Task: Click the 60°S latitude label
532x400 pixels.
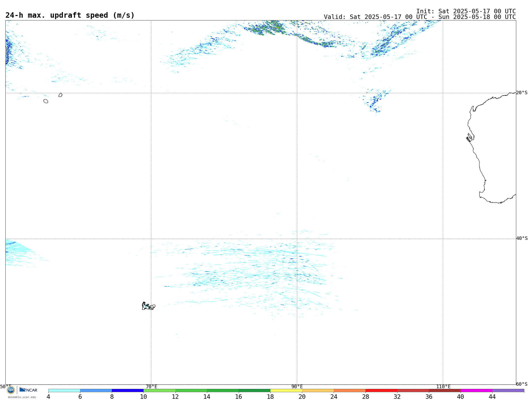Action: [522, 384]
